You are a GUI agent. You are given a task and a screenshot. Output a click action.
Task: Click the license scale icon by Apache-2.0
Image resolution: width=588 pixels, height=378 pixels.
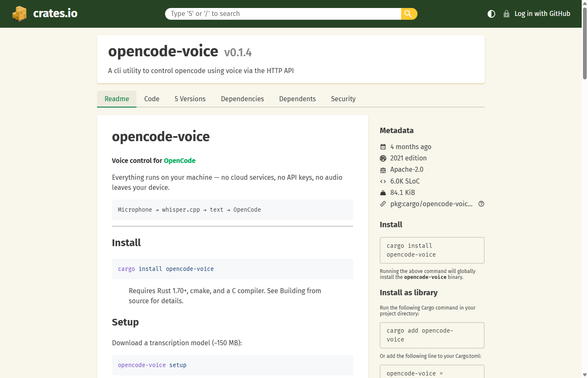pyautogui.click(x=383, y=170)
